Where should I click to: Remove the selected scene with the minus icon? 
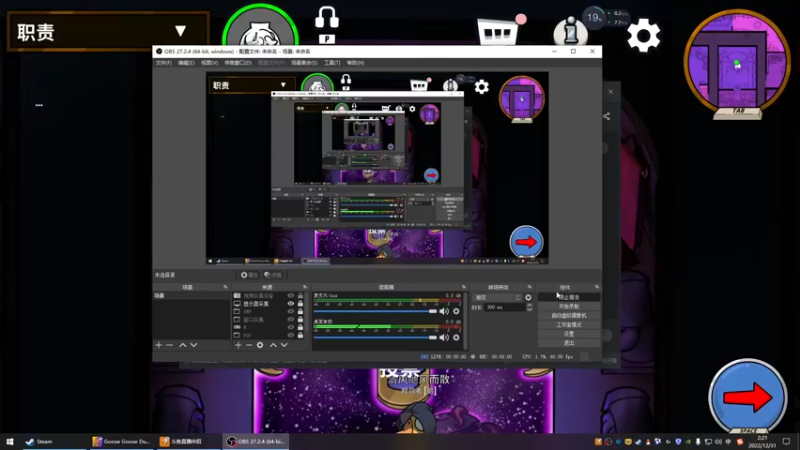[x=170, y=345]
